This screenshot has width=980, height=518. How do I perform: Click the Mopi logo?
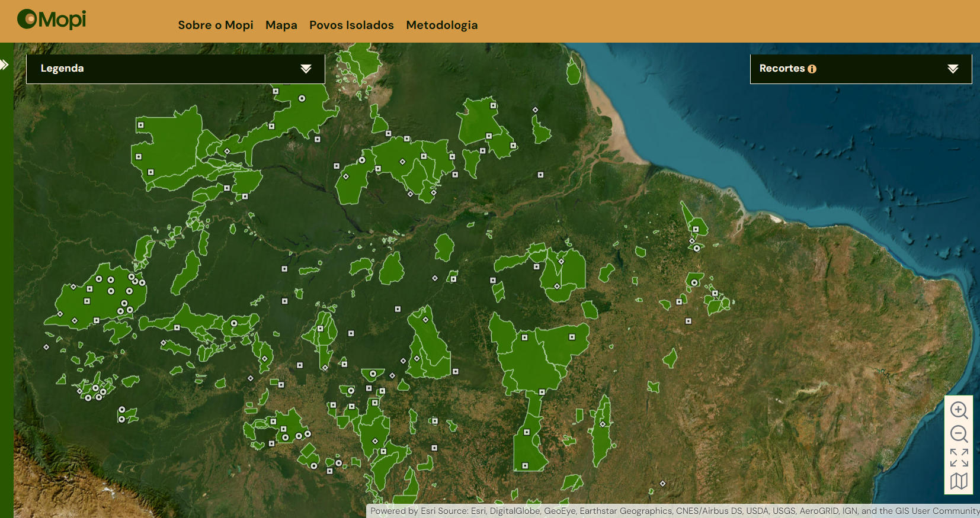coord(52,20)
